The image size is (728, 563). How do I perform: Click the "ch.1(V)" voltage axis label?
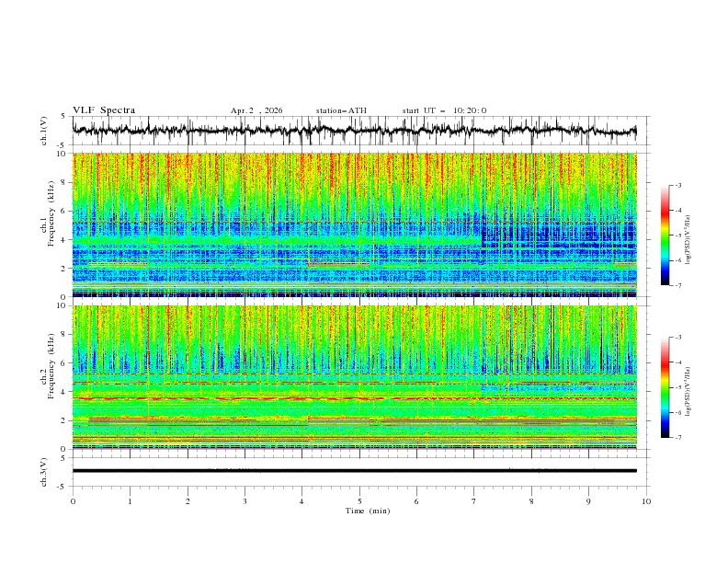pyautogui.click(x=44, y=131)
